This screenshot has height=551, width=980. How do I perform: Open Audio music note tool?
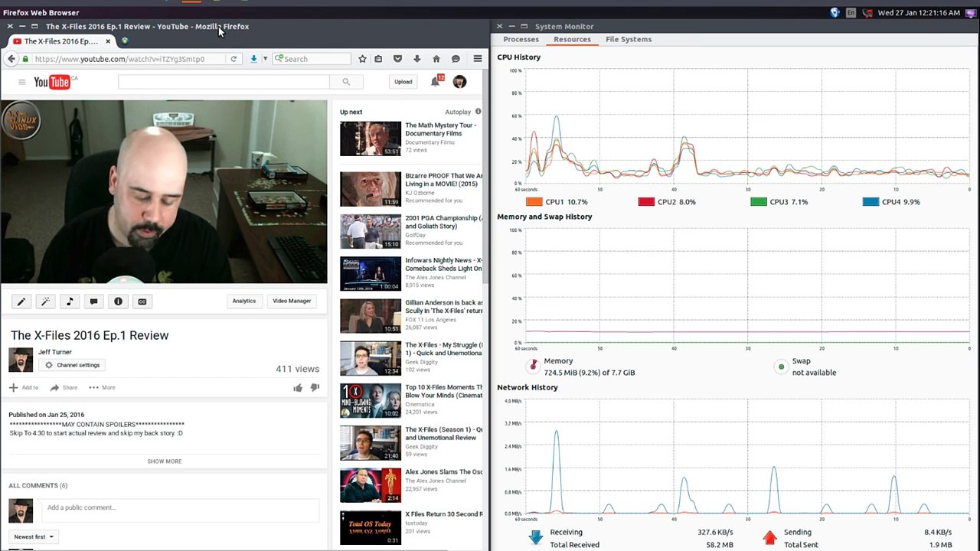point(70,302)
